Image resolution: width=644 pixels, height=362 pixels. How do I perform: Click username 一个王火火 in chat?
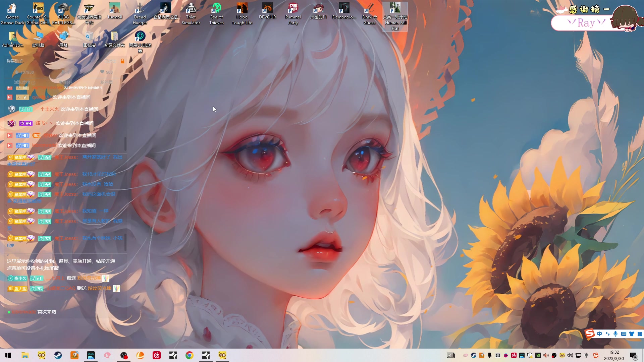(47, 109)
